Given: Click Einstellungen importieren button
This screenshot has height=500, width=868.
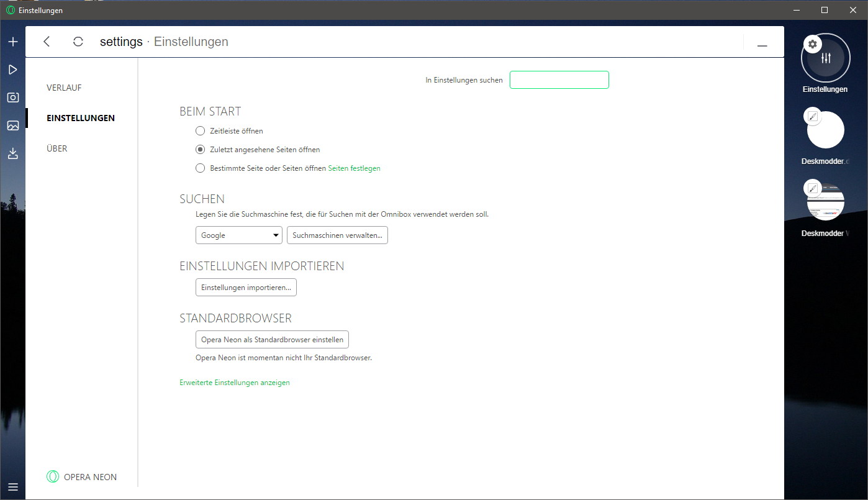Looking at the screenshot, I should (x=246, y=288).
